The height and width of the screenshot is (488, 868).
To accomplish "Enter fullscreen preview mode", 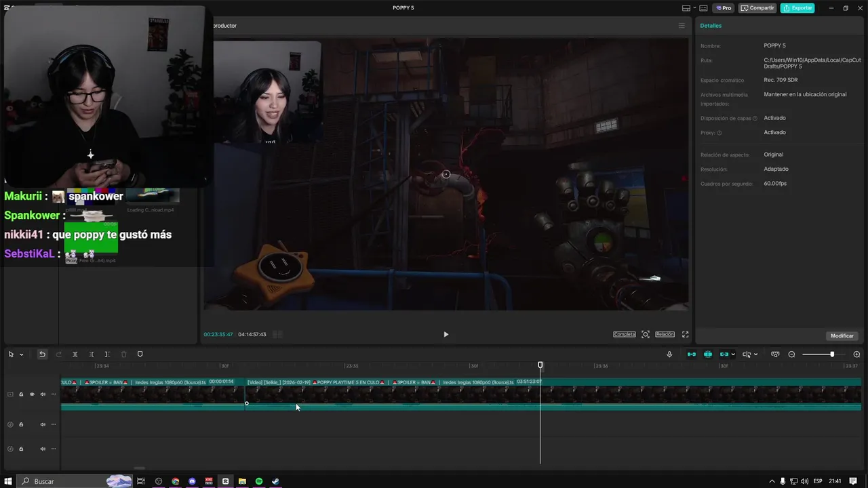I will click(x=685, y=334).
